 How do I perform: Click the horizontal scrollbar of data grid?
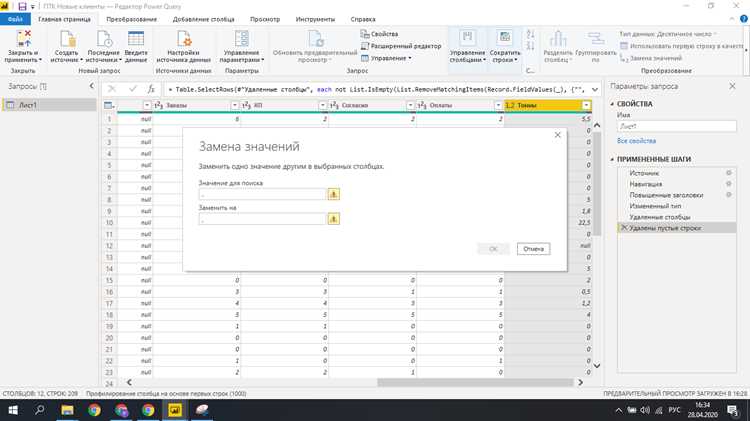[475, 382]
